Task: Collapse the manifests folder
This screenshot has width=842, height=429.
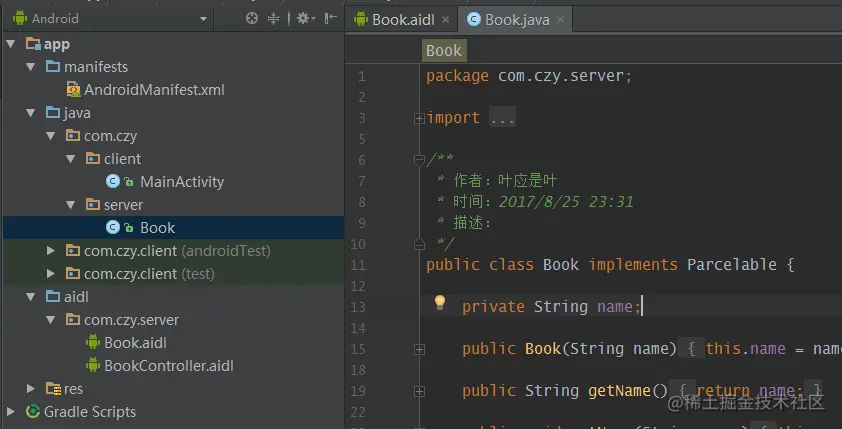Action: [x=31, y=67]
